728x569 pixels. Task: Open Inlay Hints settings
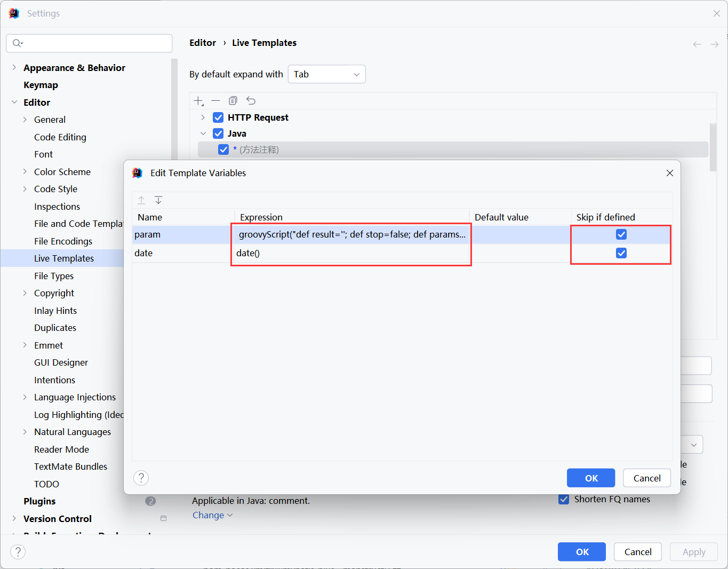(55, 311)
